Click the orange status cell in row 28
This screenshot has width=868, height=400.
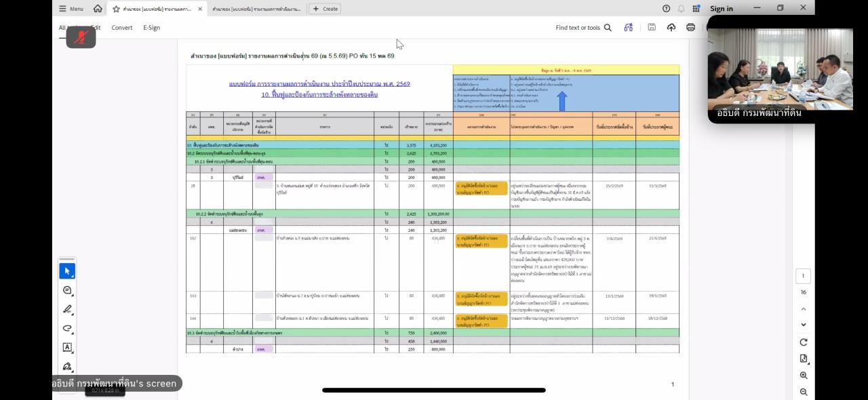[x=481, y=188]
